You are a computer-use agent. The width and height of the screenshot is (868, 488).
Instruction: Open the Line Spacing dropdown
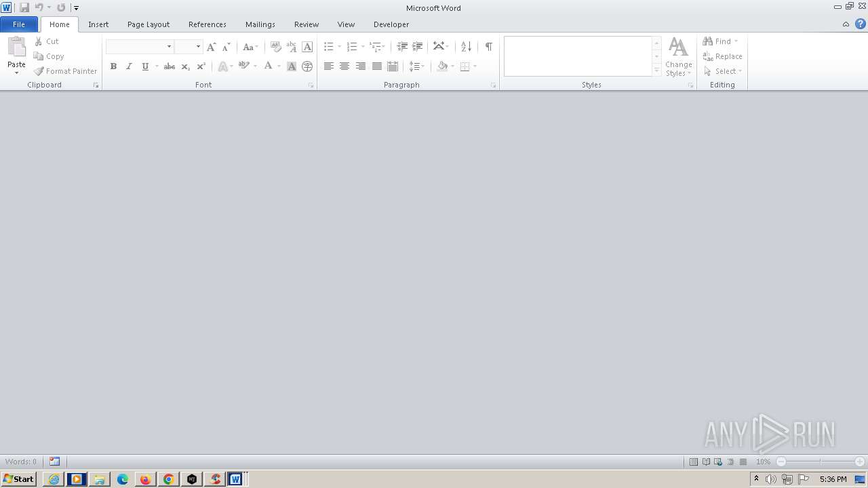[x=416, y=66]
